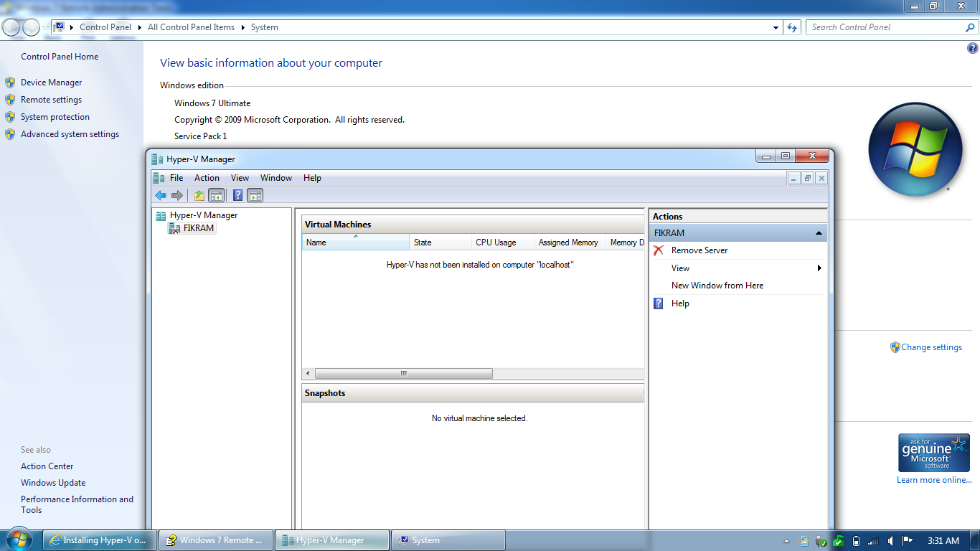
Task: Sort virtual machines by the Name column
Action: tap(356, 242)
